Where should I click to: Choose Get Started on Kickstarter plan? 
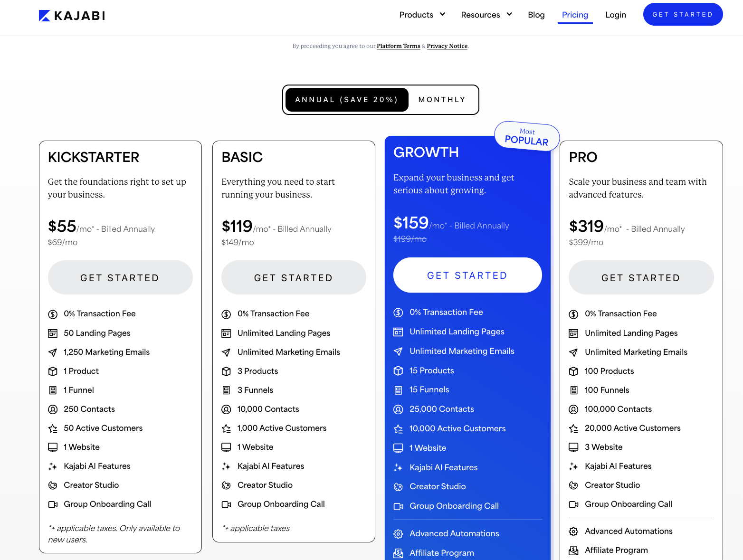point(120,277)
